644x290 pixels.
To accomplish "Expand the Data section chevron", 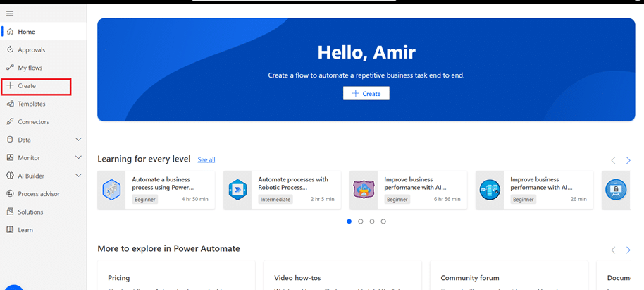I will click(78, 140).
